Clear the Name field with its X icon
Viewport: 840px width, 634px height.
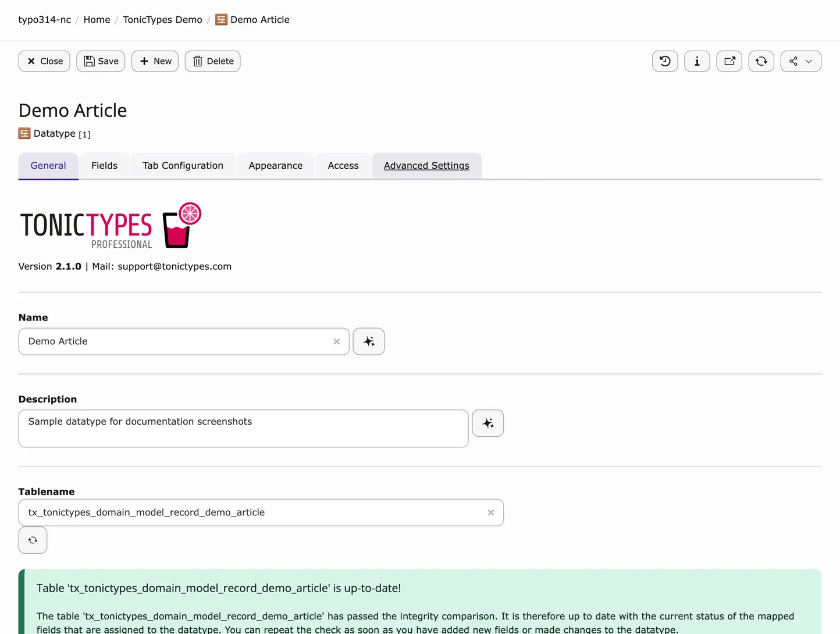point(336,341)
